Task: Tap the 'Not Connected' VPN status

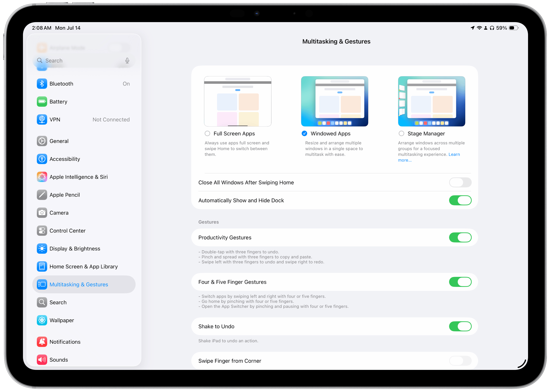Action: click(111, 120)
